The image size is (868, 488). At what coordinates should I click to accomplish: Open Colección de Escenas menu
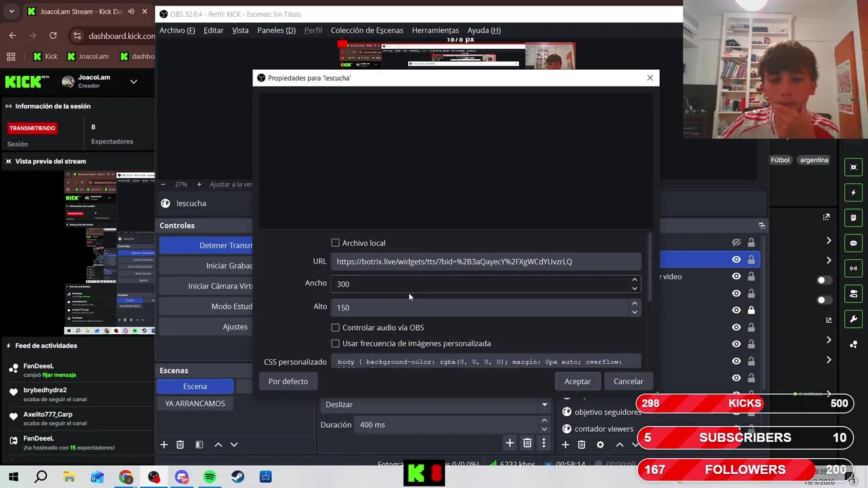point(367,30)
